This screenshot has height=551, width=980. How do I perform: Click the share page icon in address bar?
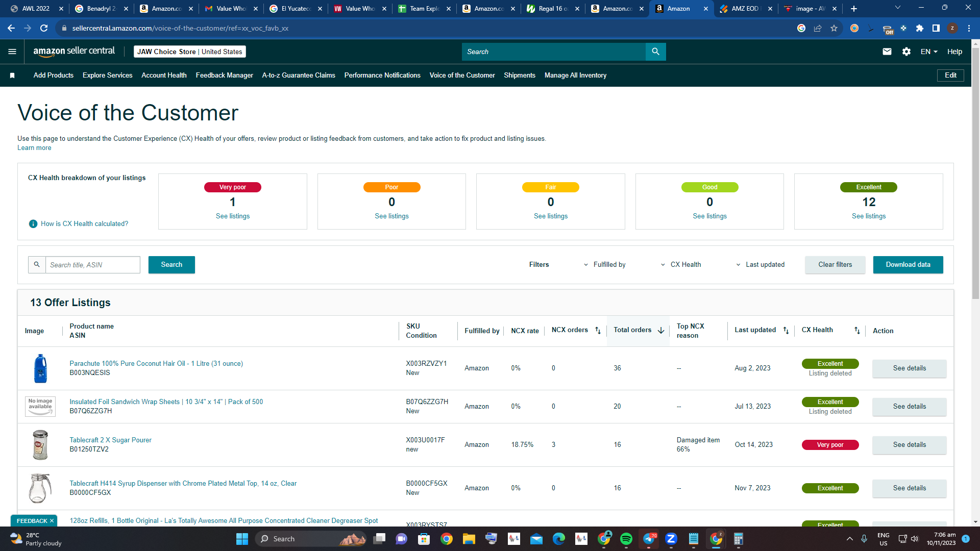(x=818, y=28)
